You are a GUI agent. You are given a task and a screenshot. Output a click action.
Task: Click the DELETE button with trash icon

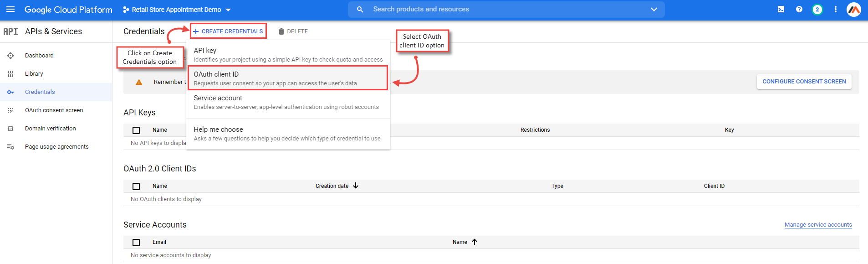click(x=293, y=31)
